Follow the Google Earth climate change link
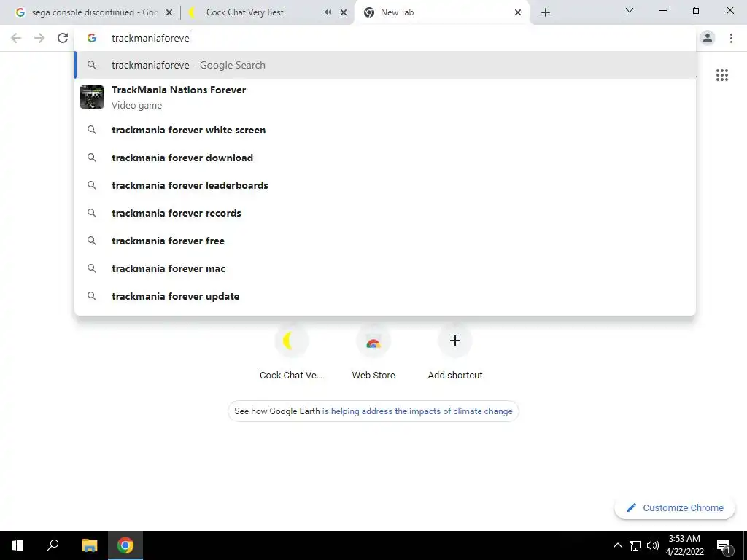Image resolution: width=747 pixels, height=560 pixels. click(417, 411)
